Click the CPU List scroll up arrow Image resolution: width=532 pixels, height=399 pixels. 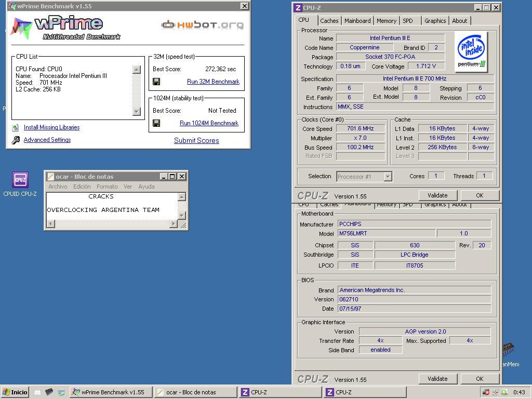click(137, 70)
